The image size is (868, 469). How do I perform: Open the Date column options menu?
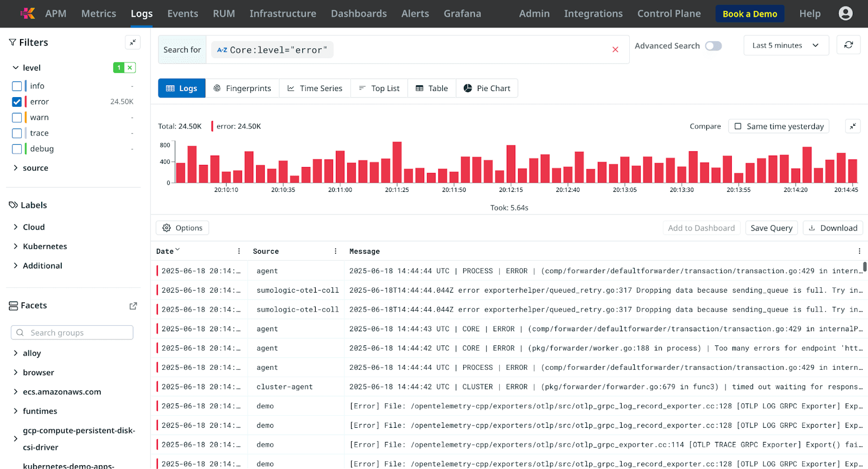(x=239, y=251)
